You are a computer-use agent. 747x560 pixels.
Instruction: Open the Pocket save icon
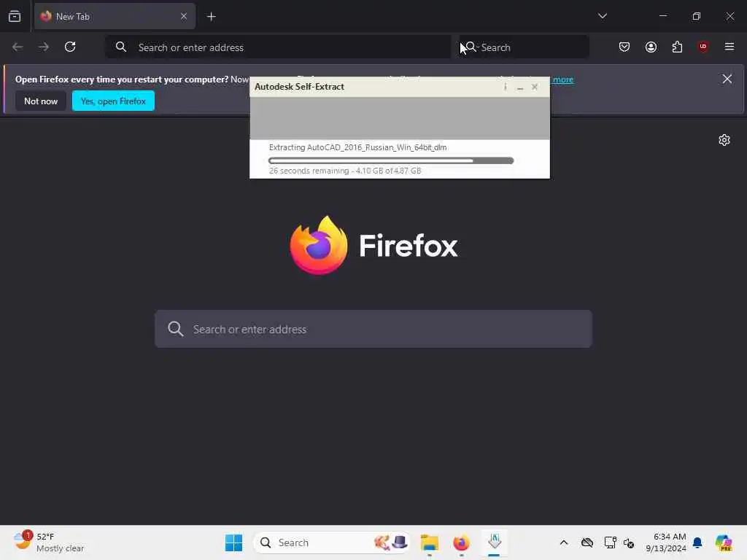(624, 47)
